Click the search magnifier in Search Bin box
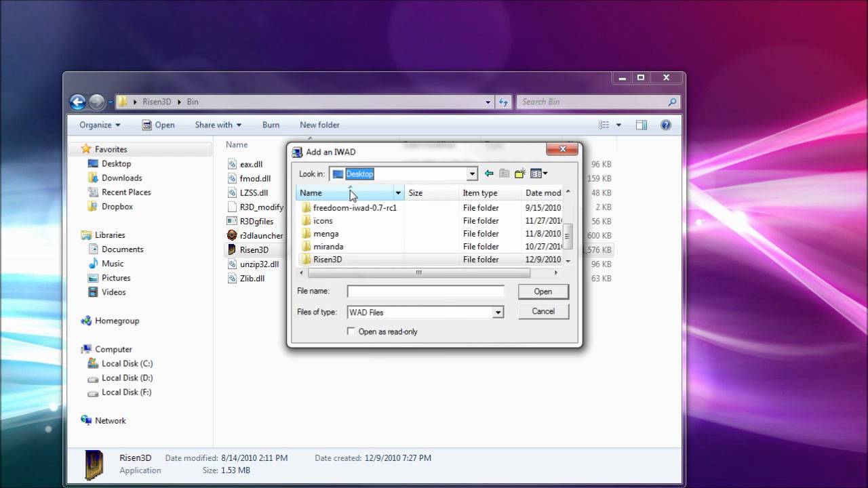 (672, 102)
